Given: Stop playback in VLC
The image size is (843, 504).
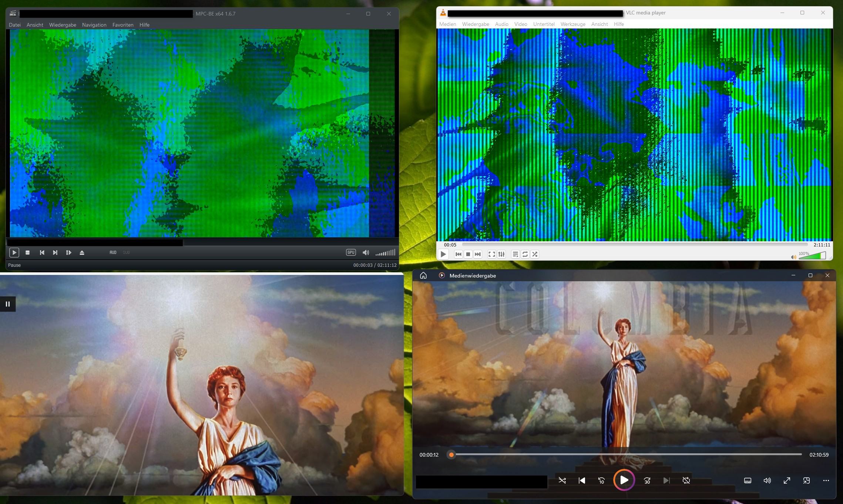Looking at the screenshot, I should point(468,254).
